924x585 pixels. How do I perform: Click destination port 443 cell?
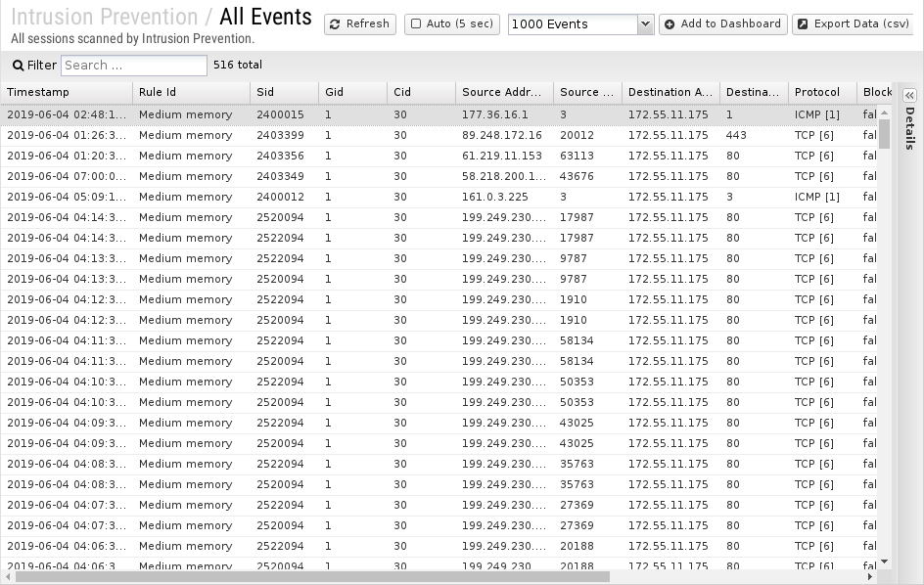pos(736,136)
